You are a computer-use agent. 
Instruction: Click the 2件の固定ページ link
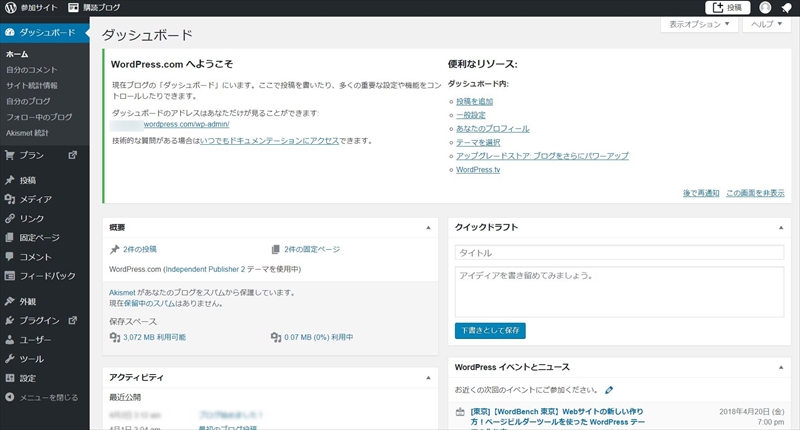[x=312, y=249]
